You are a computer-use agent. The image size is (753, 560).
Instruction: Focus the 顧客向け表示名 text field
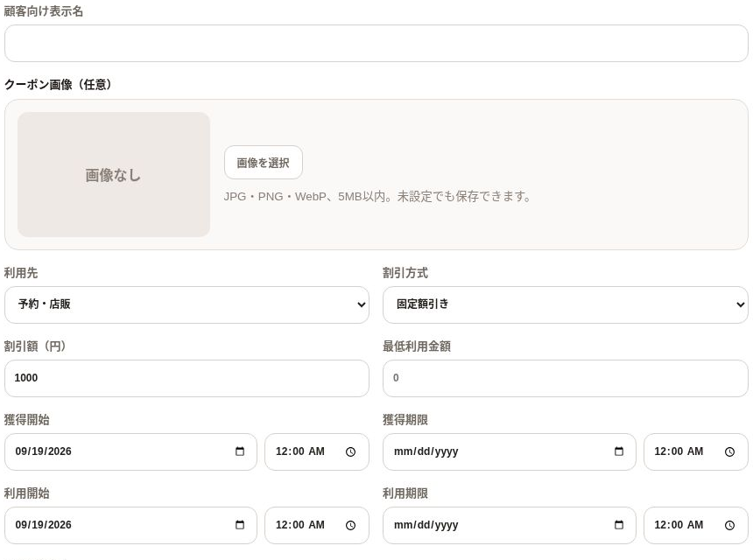376,43
